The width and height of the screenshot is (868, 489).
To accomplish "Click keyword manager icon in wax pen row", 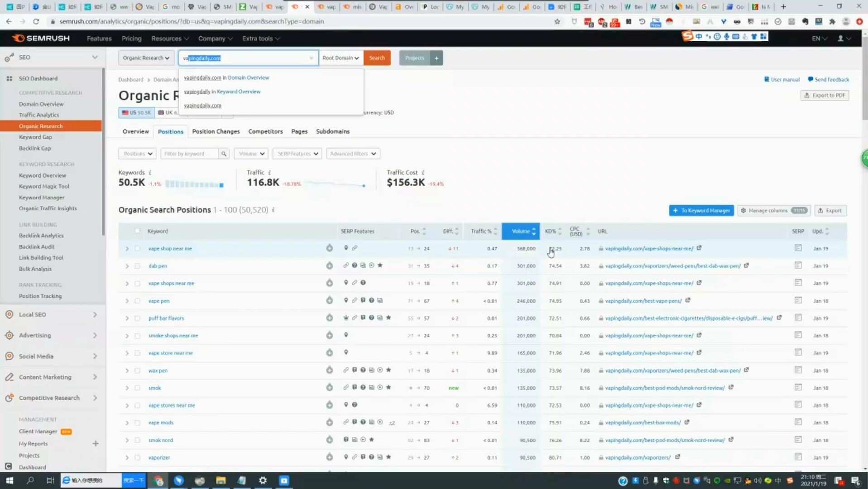I will click(x=329, y=370).
